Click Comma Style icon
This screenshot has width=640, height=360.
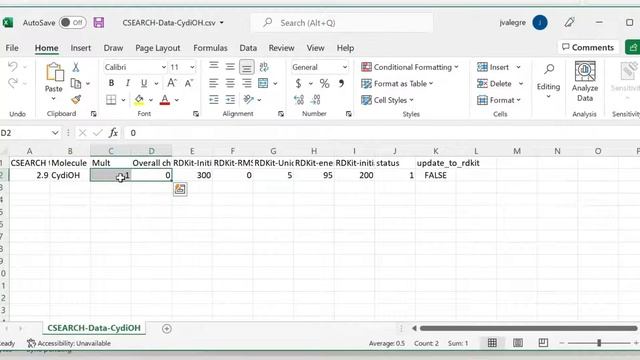[x=341, y=84]
